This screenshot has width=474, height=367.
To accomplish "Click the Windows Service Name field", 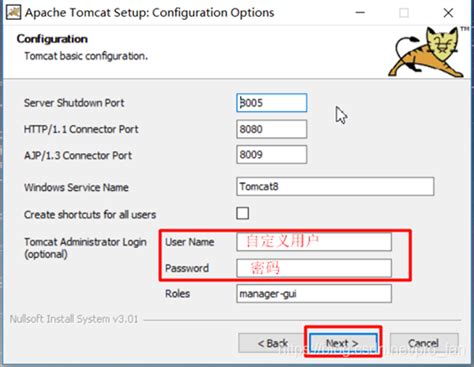I will [335, 186].
